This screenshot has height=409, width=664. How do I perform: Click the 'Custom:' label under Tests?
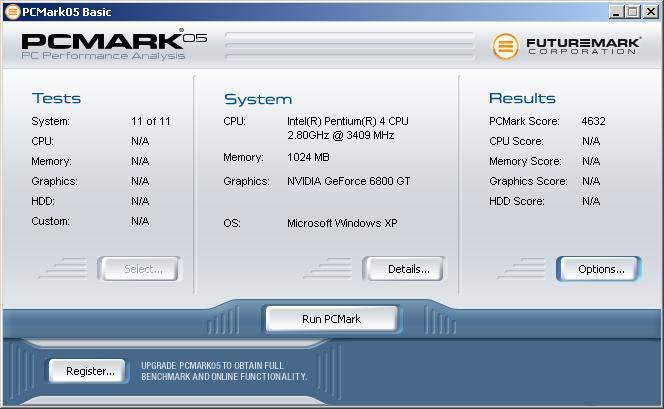pos(50,221)
